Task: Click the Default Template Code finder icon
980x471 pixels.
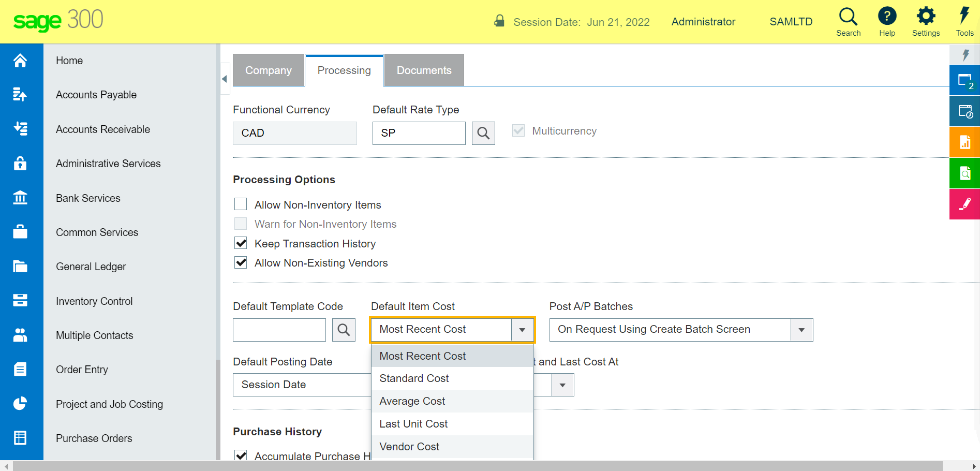Action: click(x=344, y=330)
